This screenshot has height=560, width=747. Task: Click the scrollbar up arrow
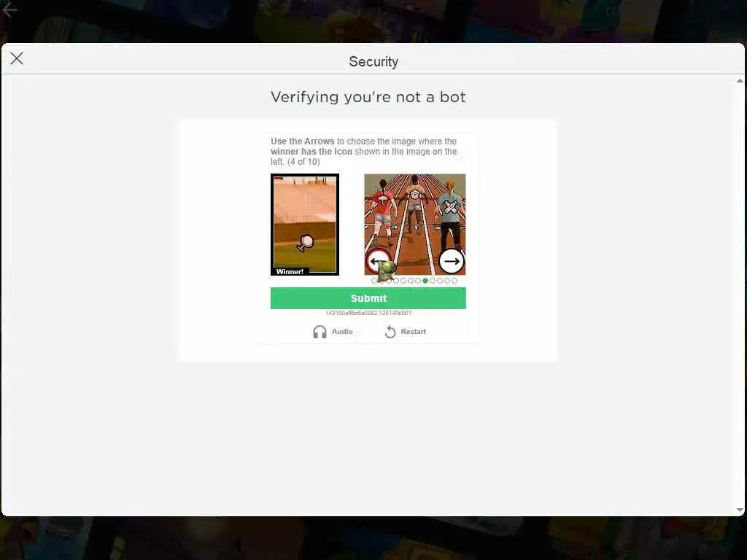[x=740, y=81]
